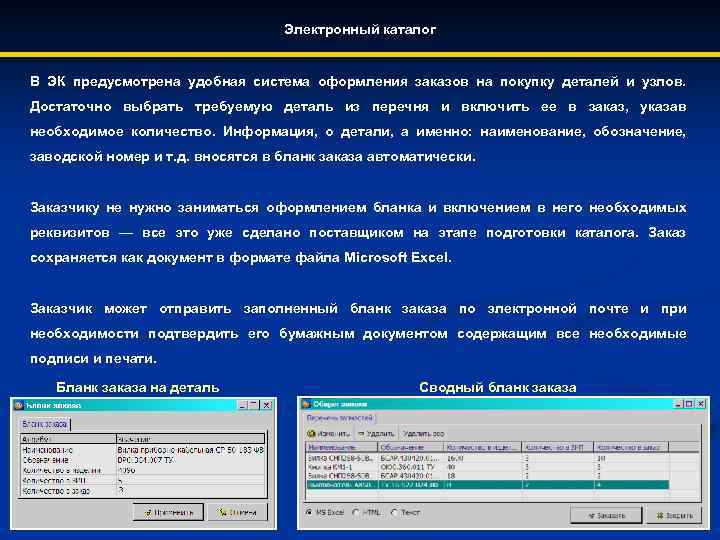Click the 'Обозначение' row in the order form
This screenshot has width=720, height=540.
tap(143, 460)
